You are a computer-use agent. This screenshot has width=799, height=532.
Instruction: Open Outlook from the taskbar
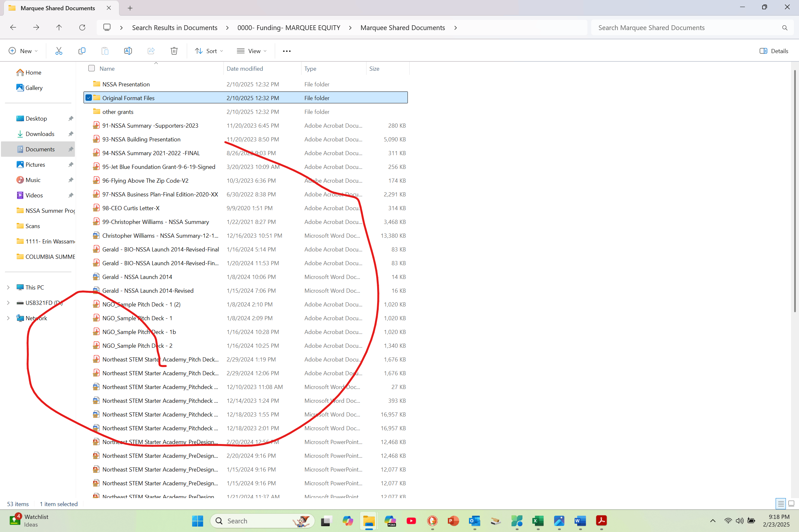tap(474, 521)
